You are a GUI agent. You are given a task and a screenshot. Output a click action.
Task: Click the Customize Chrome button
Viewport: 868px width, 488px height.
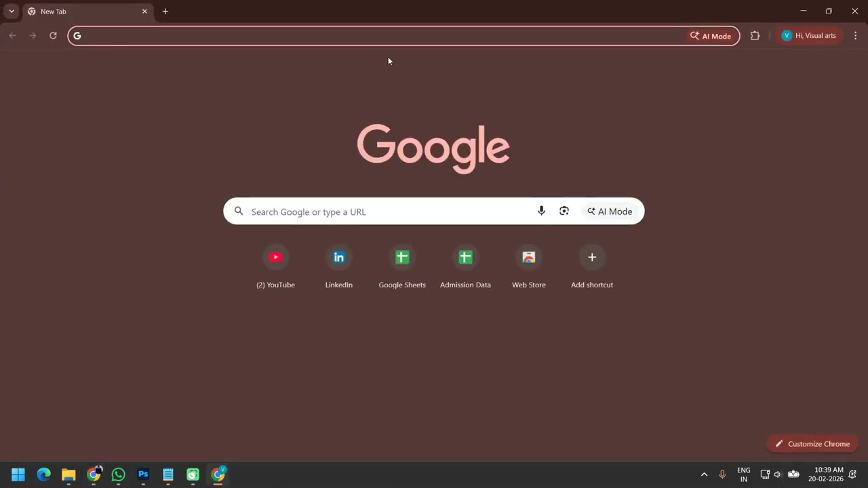pos(812,444)
